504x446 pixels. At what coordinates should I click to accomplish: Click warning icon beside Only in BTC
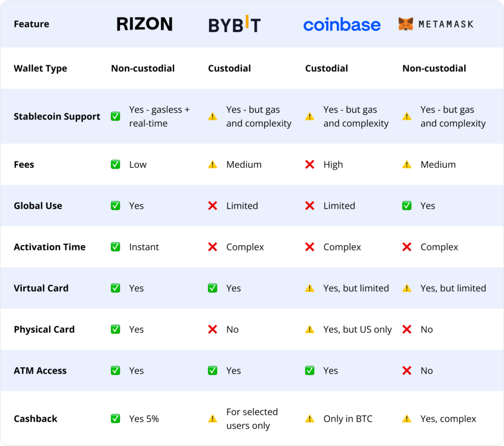(x=310, y=419)
